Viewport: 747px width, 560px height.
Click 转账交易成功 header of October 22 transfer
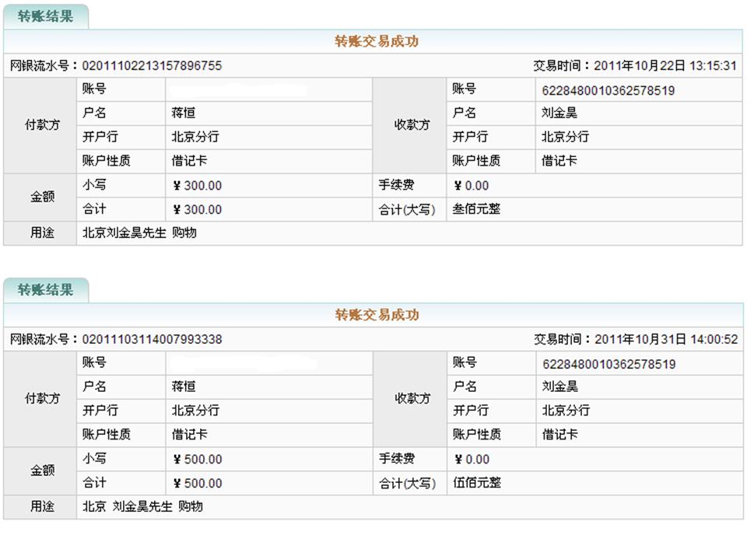[x=377, y=42]
